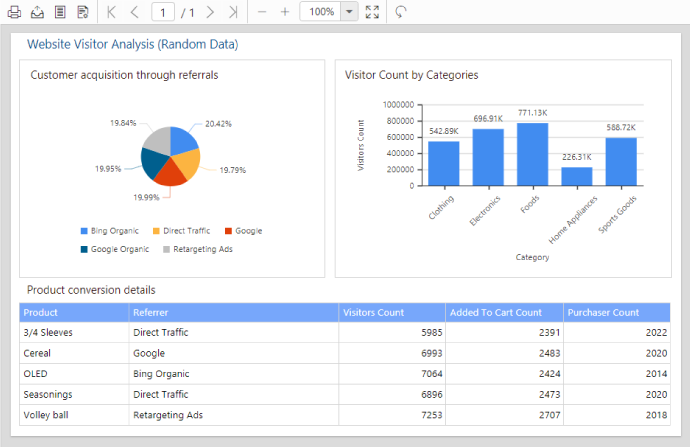The image size is (690, 448).
Task: Click the Bing Organic legend swatch
Action: 84,231
